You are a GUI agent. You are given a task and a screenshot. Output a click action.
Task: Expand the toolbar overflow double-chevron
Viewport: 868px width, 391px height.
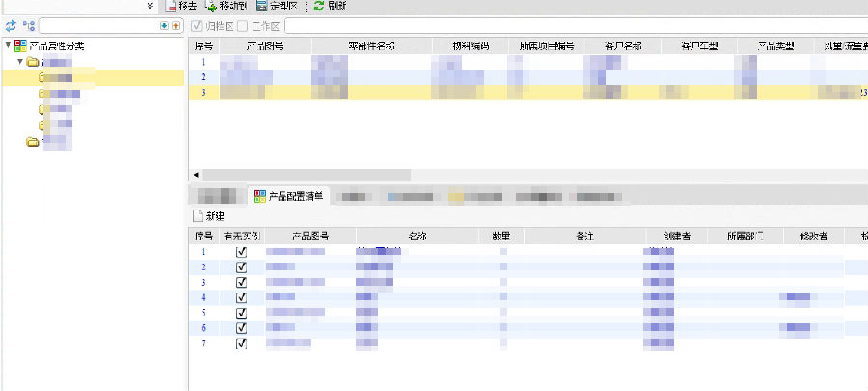point(150,6)
